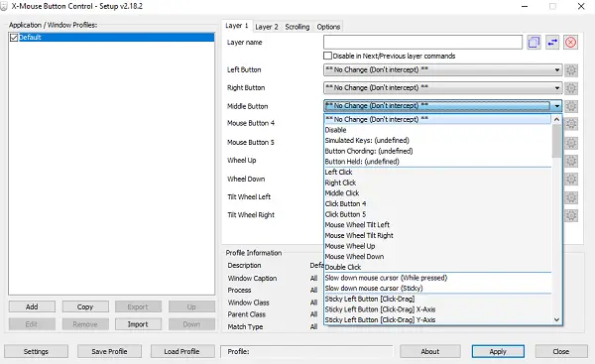Viewport: 595px width, 364px height.
Task: Open Right Button settings gear
Action: 571,88
